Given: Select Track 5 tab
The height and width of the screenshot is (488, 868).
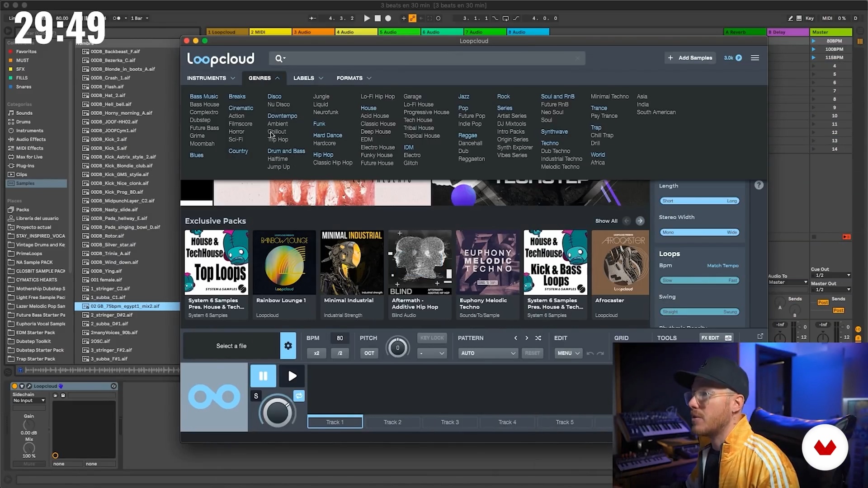Looking at the screenshot, I should 565,422.
